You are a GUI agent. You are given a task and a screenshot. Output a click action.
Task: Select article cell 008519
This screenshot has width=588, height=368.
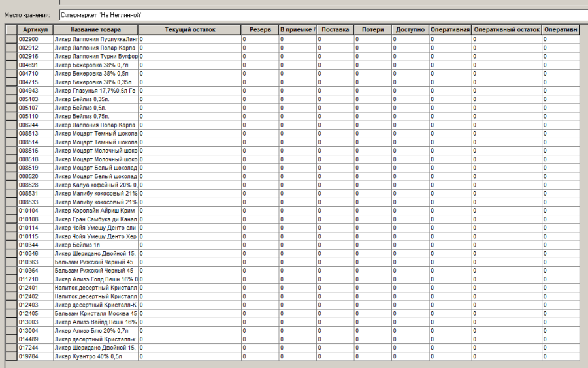[x=35, y=168]
